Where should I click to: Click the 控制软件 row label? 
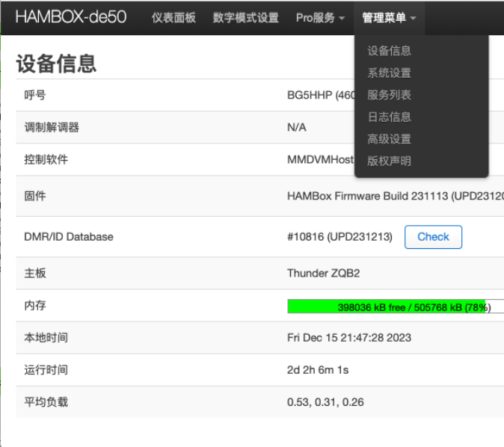click(46, 159)
